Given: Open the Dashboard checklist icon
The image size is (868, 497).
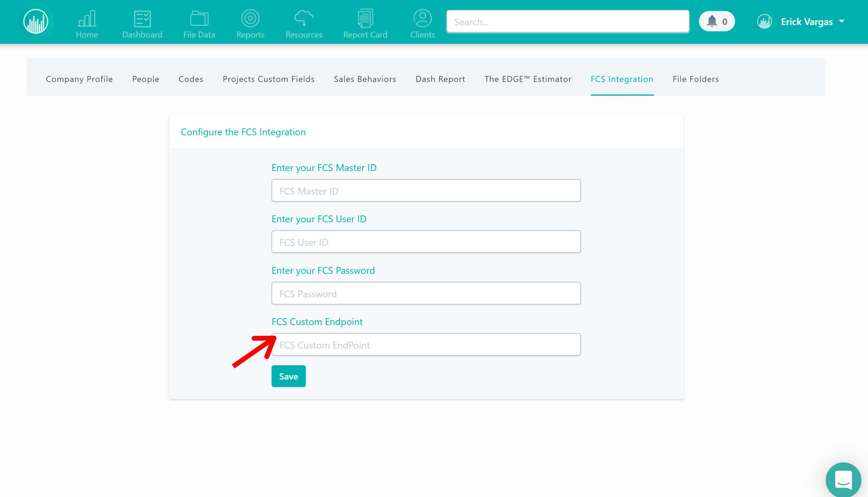Looking at the screenshot, I should [142, 19].
